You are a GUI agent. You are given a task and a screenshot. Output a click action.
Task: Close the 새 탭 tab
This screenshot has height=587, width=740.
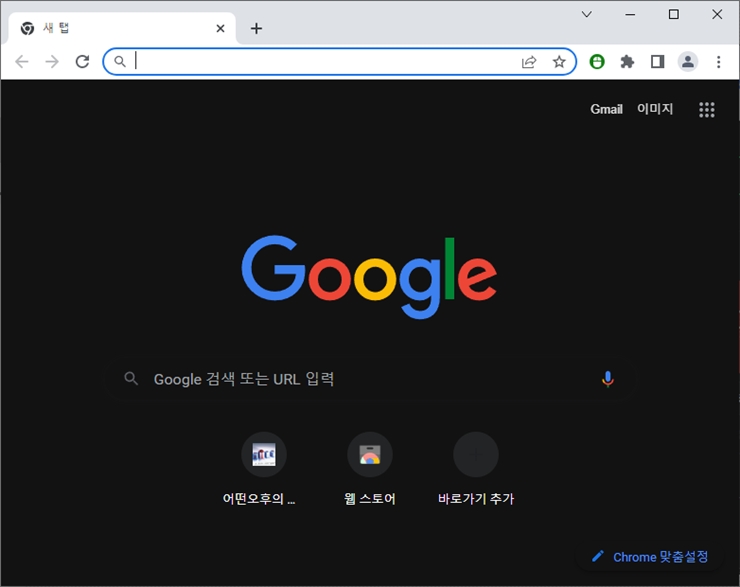(x=220, y=29)
